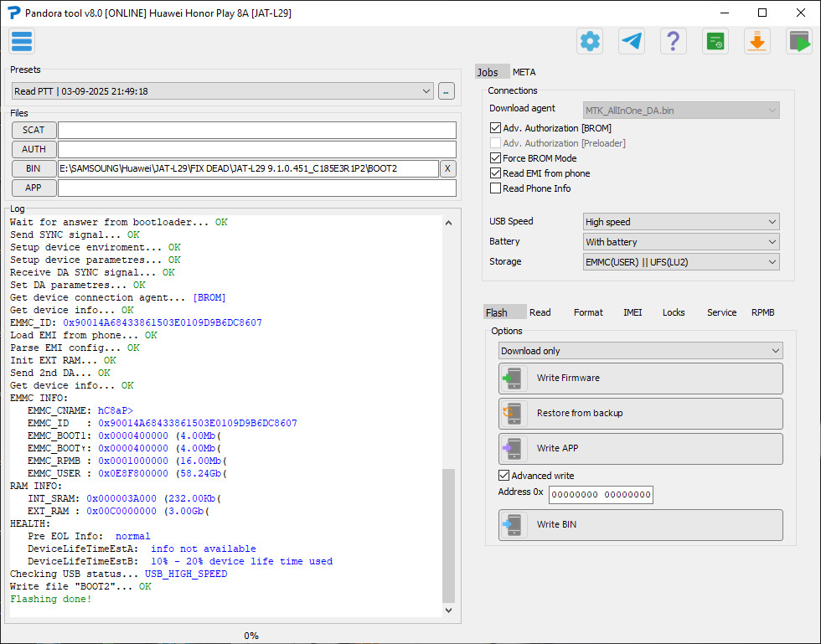The width and height of the screenshot is (821, 644).
Task: Click the log scroll down arrow
Action: click(x=449, y=610)
